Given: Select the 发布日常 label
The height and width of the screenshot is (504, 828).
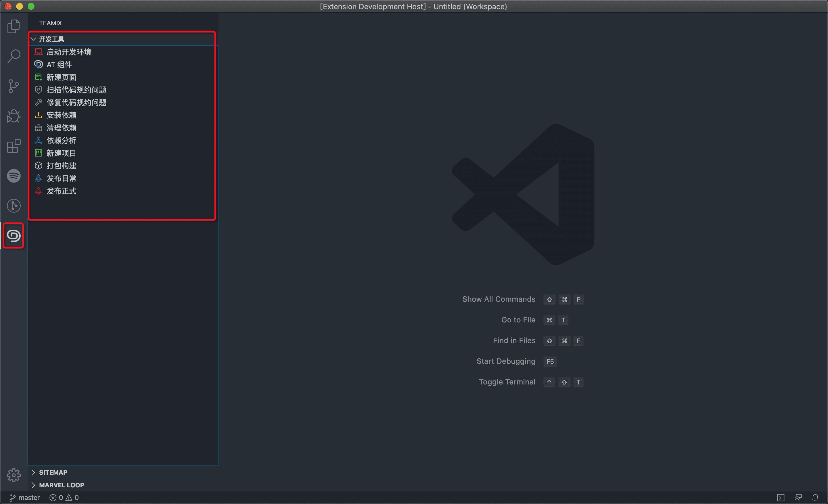Looking at the screenshot, I should pyautogui.click(x=61, y=178).
